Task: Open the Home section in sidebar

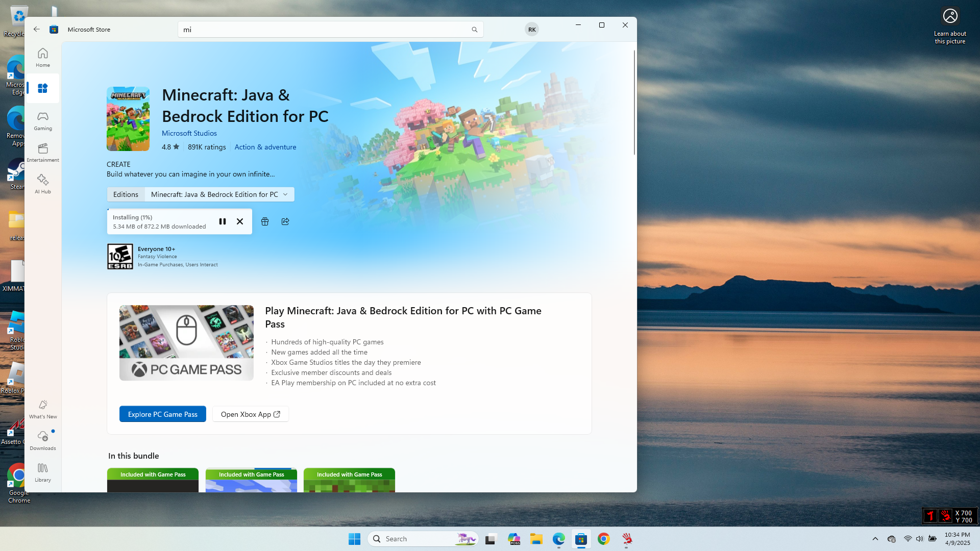Action: 43,57
